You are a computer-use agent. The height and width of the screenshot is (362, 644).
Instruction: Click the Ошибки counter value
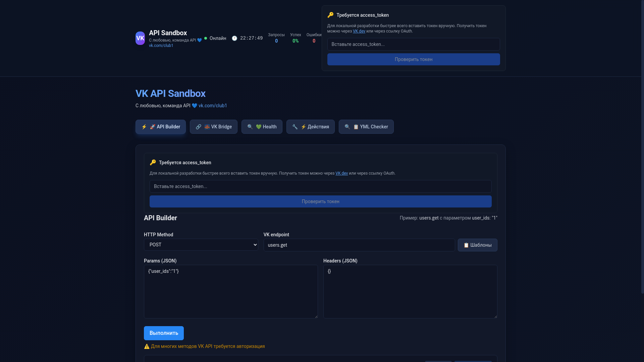pyautogui.click(x=314, y=41)
